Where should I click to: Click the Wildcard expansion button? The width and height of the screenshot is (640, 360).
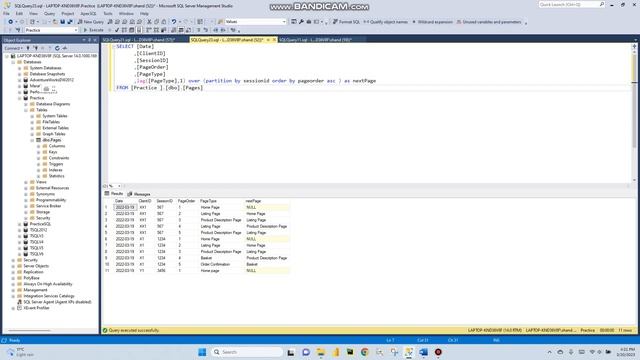432,22
